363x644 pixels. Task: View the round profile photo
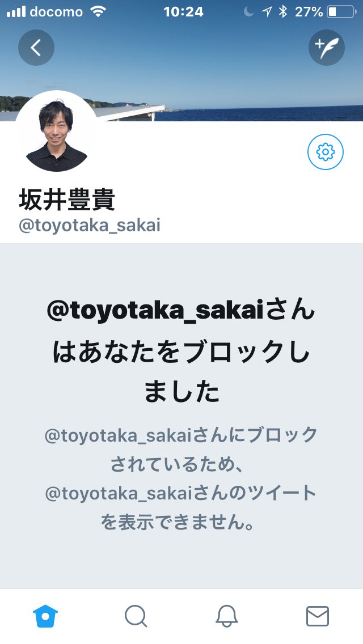(57, 132)
